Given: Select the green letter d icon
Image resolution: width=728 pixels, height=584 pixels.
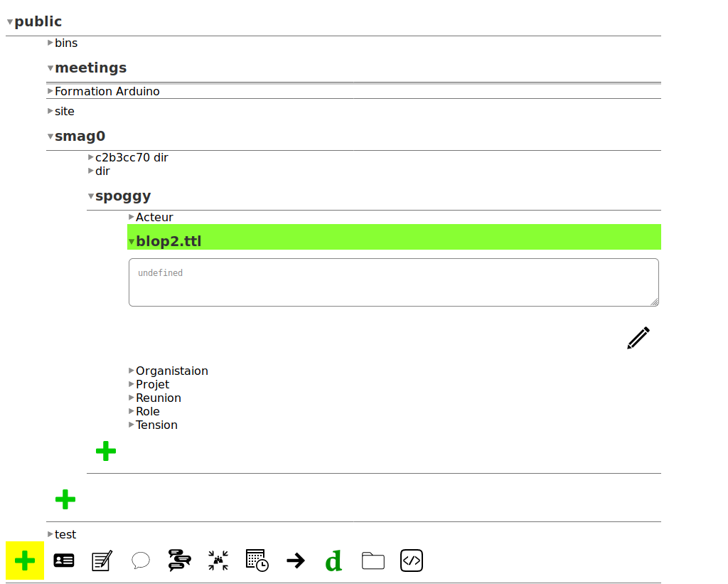Looking at the screenshot, I should [x=334, y=561].
